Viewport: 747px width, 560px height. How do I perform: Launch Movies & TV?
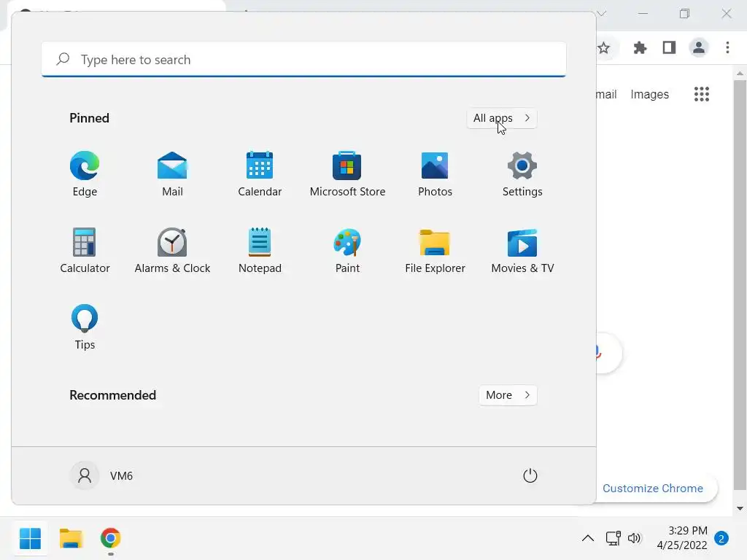click(x=522, y=251)
